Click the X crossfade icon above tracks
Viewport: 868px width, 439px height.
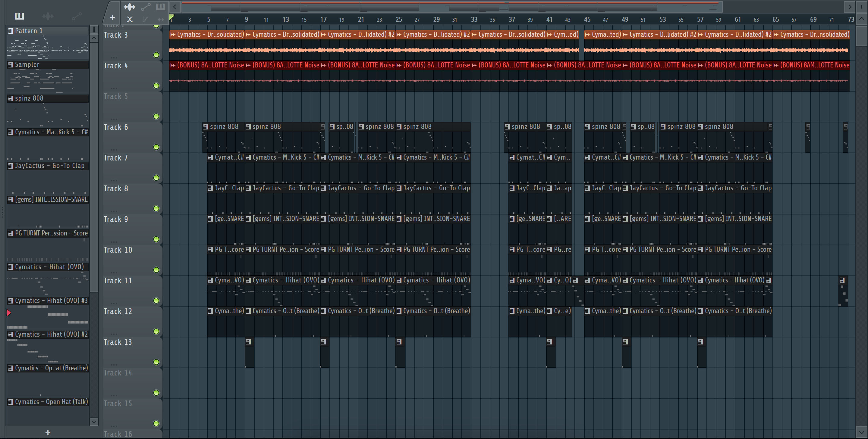tap(129, 19)
